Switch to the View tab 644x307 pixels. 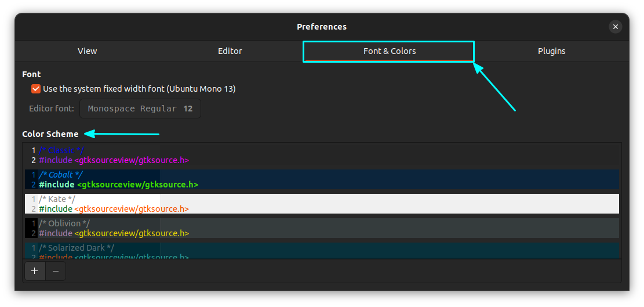(x=87, y=51)
